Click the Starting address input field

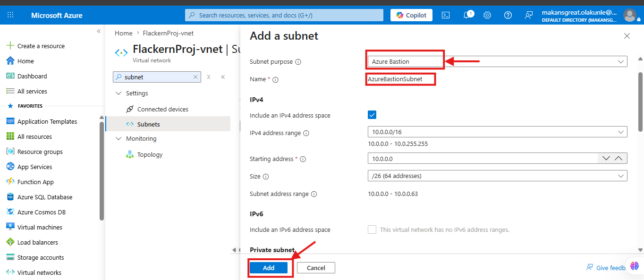point(483,159)
